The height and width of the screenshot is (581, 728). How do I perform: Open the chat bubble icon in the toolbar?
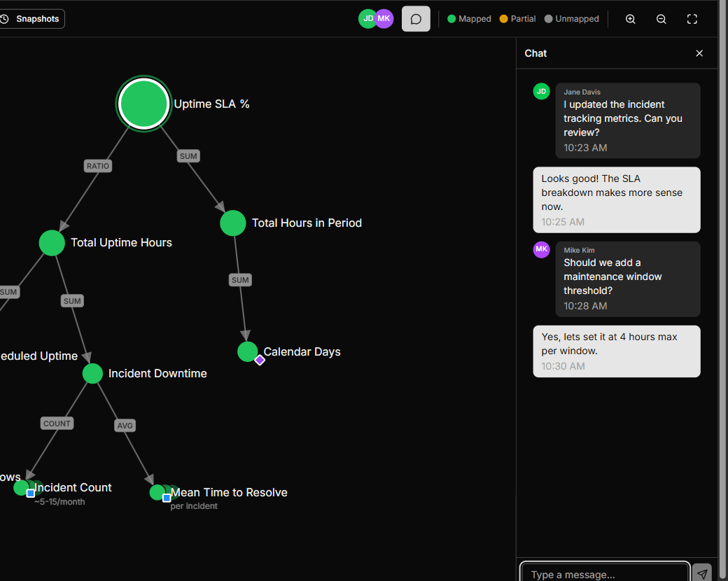(x=416, y=19)
